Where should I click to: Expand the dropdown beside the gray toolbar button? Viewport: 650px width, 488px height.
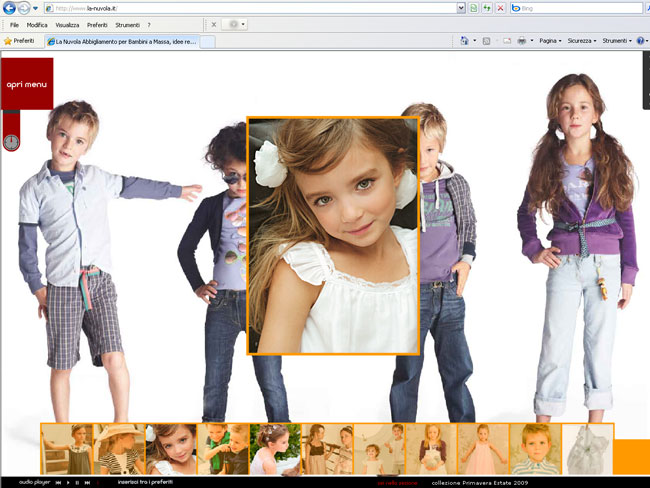click(243, 24)
